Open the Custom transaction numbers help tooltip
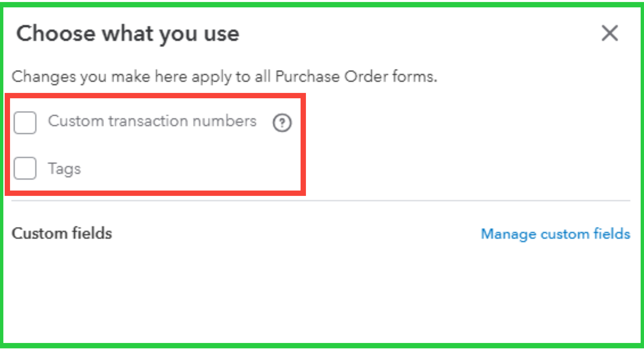The width and height of the screenshot is (644, 349). [282, 123]
